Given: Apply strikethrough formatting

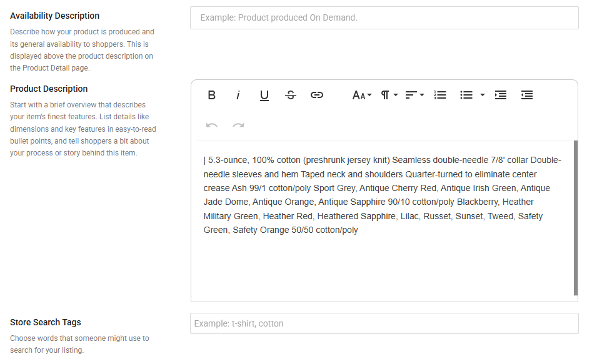Looking at the screenshot, I should tap(291, 95).
